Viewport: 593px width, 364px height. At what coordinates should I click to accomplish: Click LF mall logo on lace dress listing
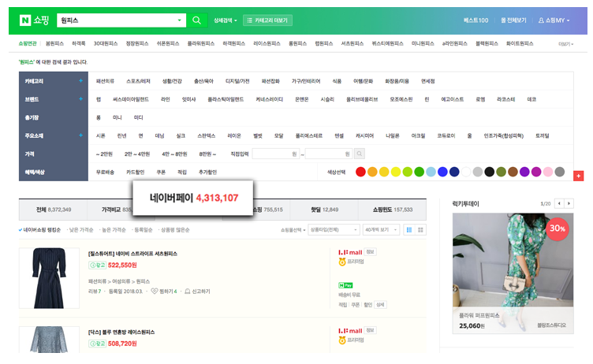pos(350,331)
